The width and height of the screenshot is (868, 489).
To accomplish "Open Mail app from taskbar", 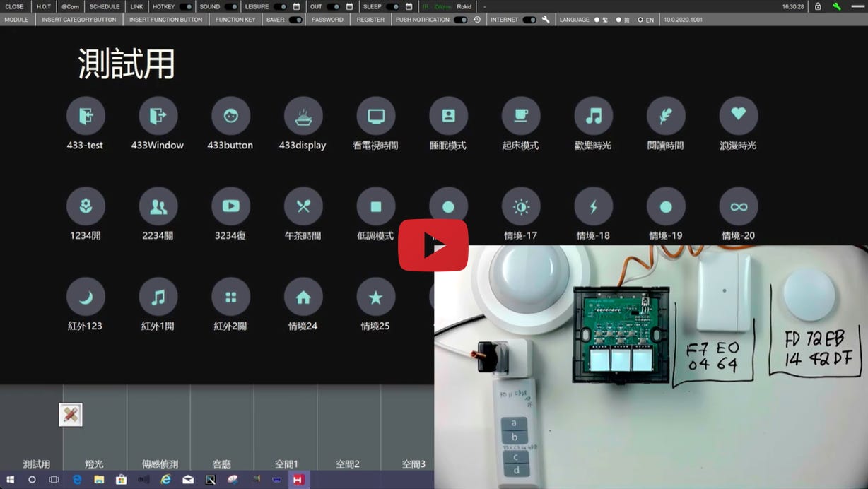I will pyautogui.click(x=188, y=480).
